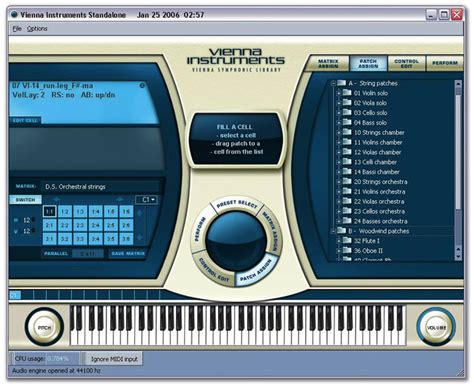
Task: Select matrix cell 3:2
Action: pos(65,239)
